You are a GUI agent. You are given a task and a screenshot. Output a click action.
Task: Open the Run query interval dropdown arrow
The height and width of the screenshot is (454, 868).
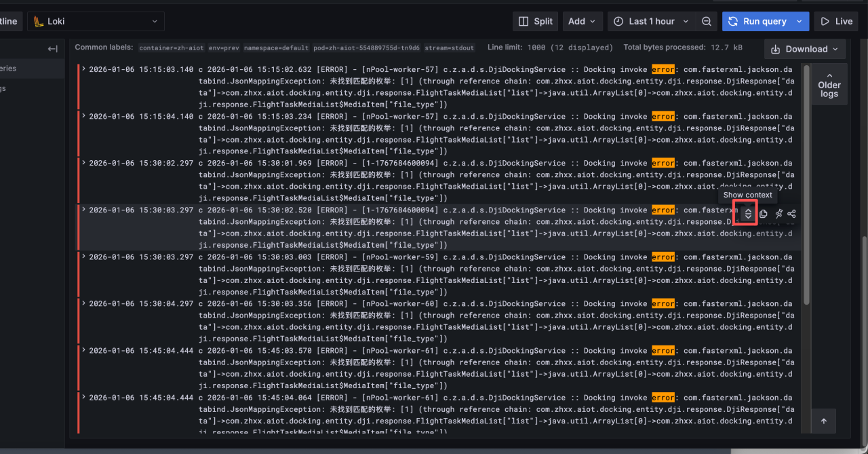pyautogui.click(x=799, y=22)
